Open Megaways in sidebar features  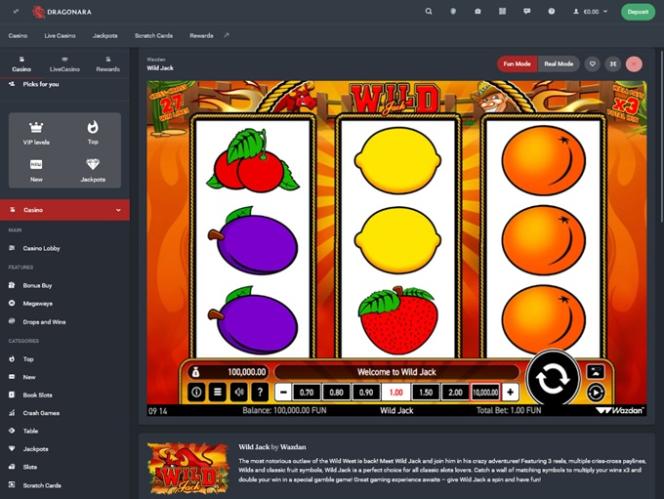click(x=38, y=303)
